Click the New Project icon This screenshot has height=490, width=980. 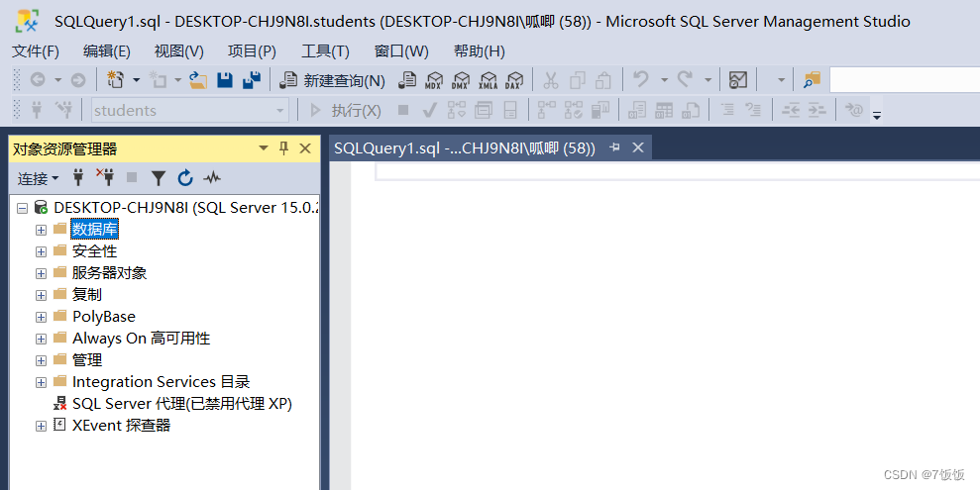tap(116, 80)
